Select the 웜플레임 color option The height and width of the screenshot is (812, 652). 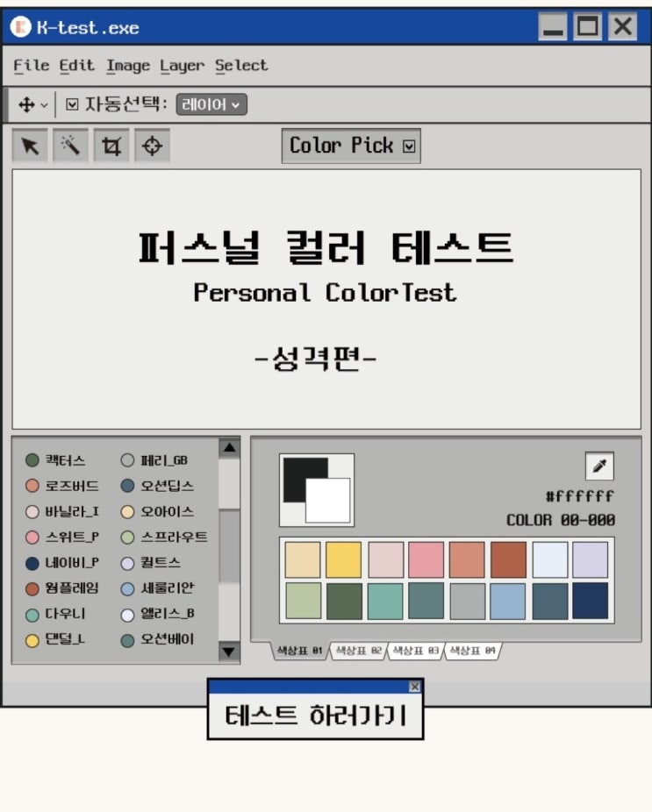pyautogui.click(x=61, y=588)
